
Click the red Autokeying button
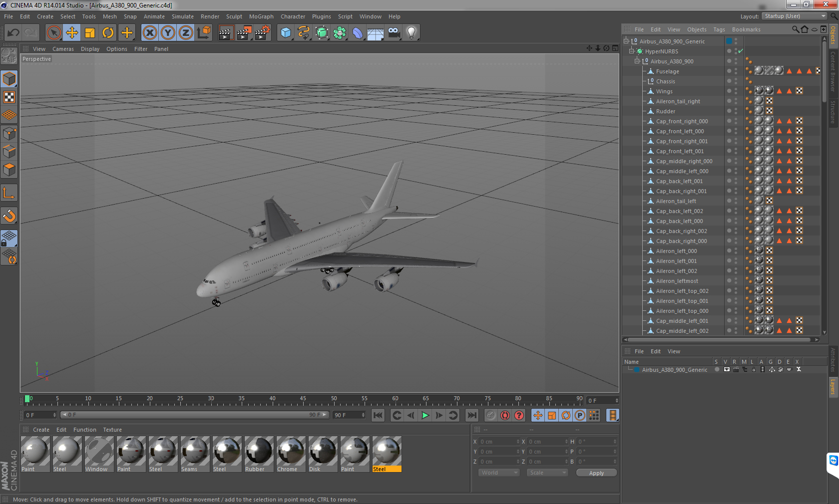pos(505,415)
